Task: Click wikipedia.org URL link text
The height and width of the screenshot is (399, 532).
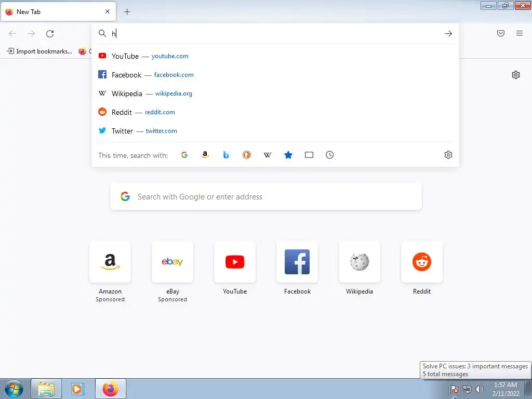Action: 174,94
